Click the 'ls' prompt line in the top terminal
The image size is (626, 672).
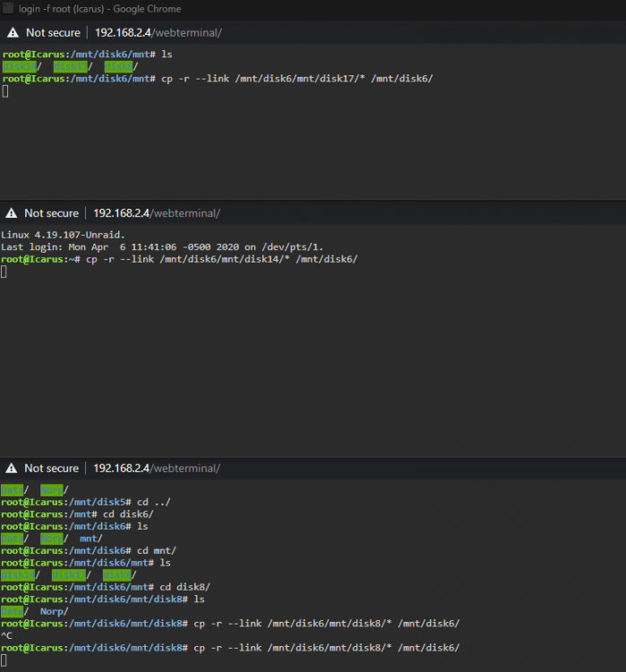88,54
